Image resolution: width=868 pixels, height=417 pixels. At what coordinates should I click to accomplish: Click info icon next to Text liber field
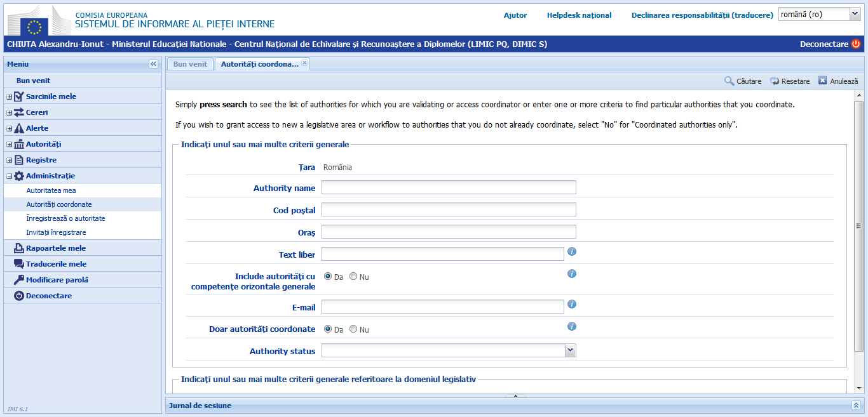572,251
